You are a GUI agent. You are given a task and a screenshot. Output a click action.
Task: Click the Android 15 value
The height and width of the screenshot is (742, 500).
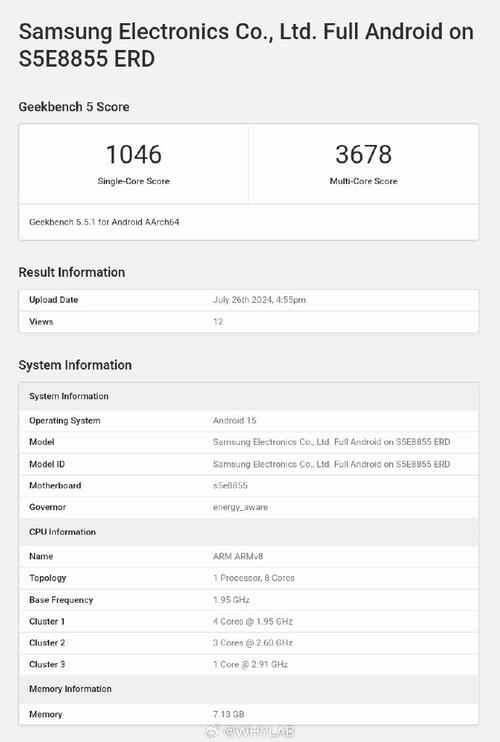pyautogui.click(x=235, y=420)
